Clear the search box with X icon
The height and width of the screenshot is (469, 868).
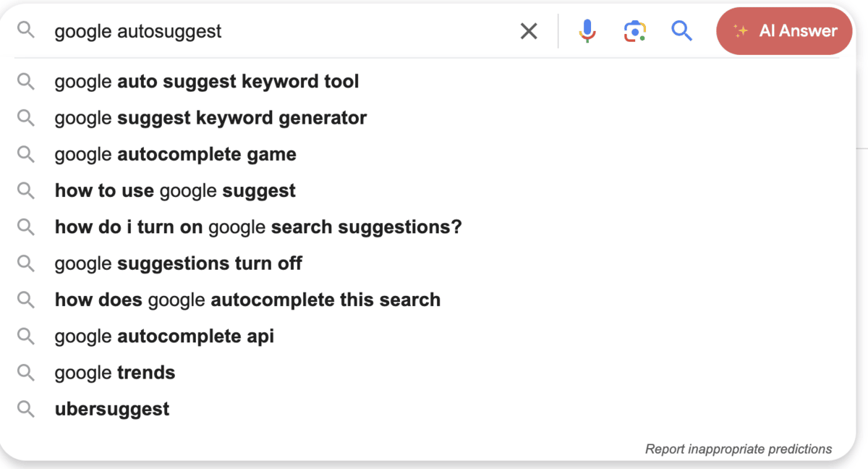[x=529, y=31]
